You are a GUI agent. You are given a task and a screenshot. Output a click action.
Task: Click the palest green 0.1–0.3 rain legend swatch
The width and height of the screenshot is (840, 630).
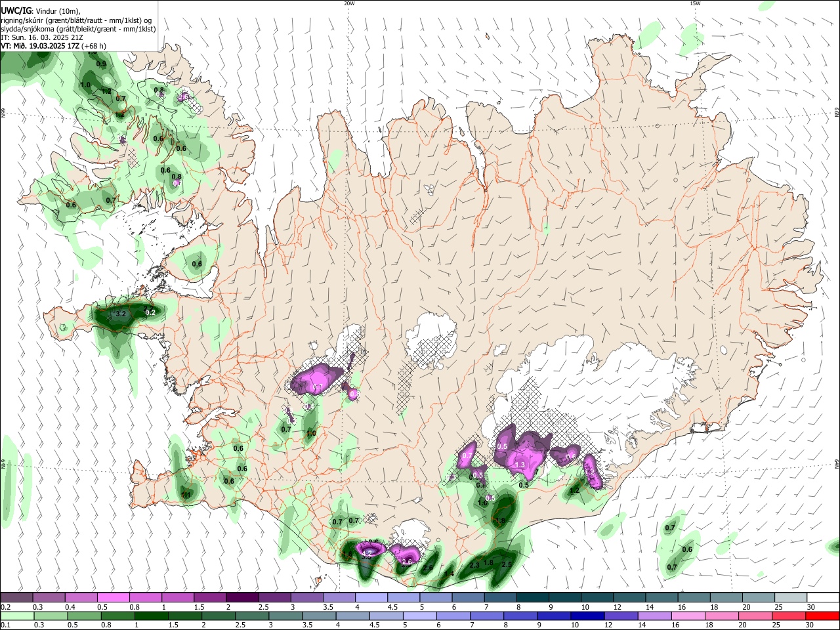pyautogui.click(x=16, y=616)
